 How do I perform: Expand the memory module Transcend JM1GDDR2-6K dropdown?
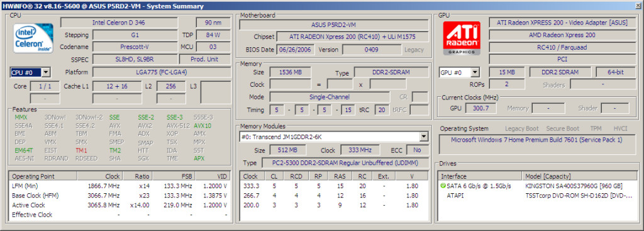point(423,137)
